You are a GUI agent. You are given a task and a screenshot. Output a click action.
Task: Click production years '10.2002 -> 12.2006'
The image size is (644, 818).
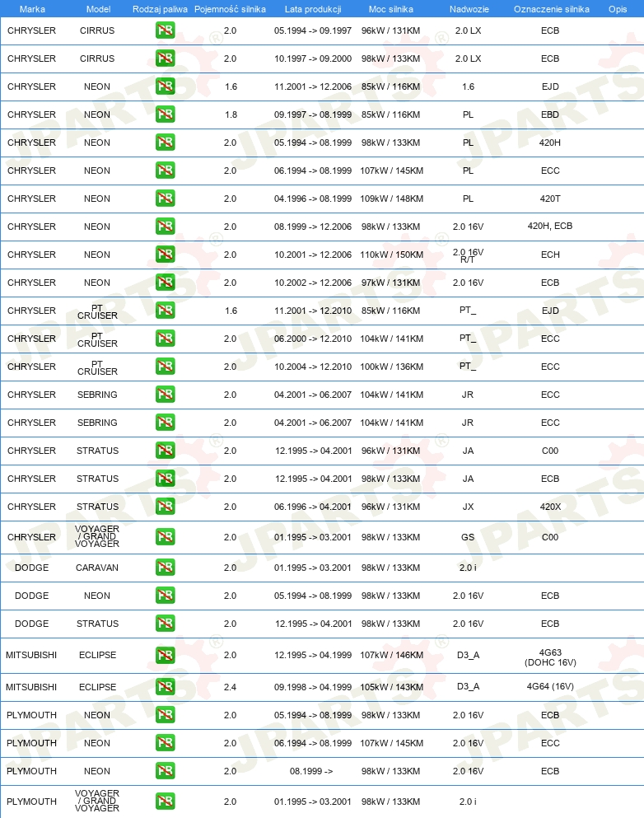[313, 283]
